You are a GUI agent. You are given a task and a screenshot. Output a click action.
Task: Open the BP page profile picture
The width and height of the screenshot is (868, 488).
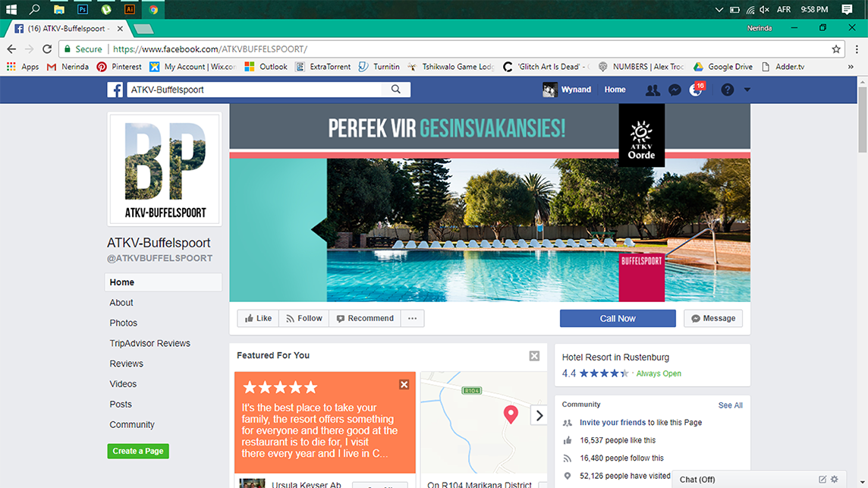pos(165,169)
